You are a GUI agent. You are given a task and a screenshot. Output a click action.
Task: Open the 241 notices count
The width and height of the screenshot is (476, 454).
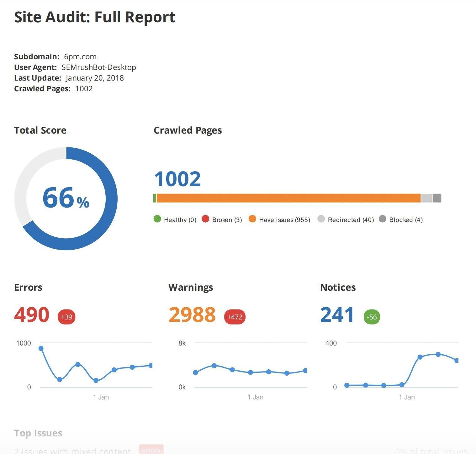pyautogui.click(x=337, y=315)
